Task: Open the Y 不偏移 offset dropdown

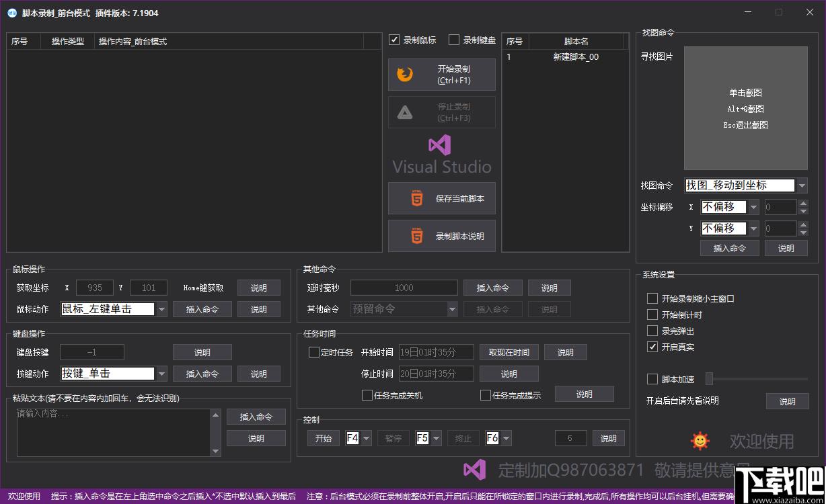Action: point(753,228)
